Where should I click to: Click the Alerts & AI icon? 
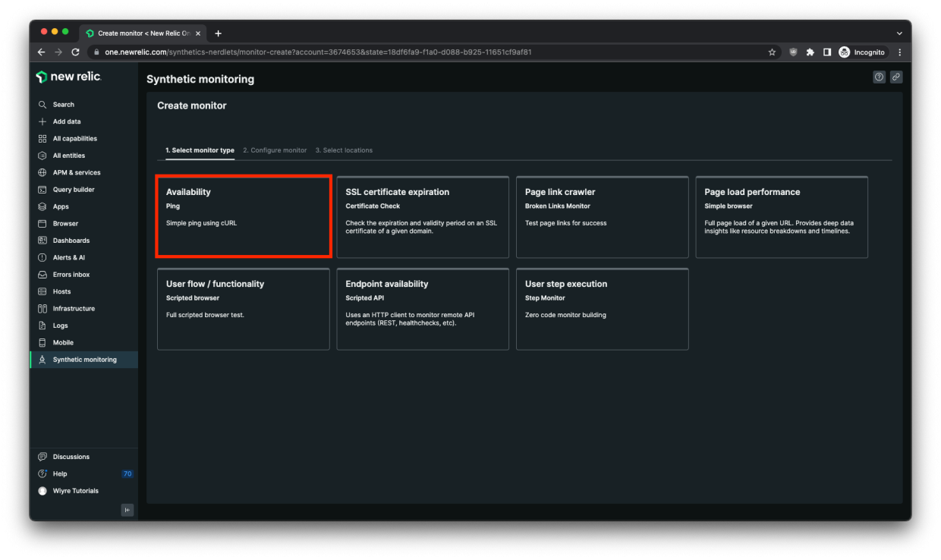click(x=42, y=257)
